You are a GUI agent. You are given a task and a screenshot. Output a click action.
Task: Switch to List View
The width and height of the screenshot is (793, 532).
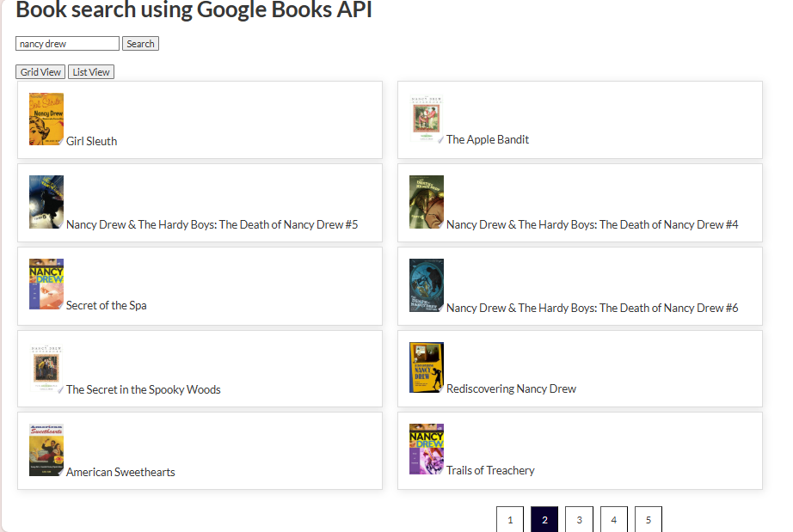pyautogui.click(x=90, y=71)
